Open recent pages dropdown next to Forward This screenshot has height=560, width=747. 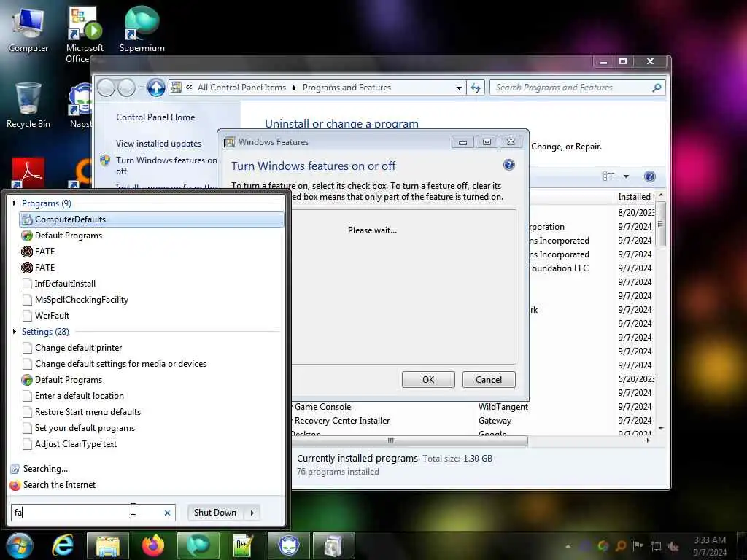click(141, 88)
